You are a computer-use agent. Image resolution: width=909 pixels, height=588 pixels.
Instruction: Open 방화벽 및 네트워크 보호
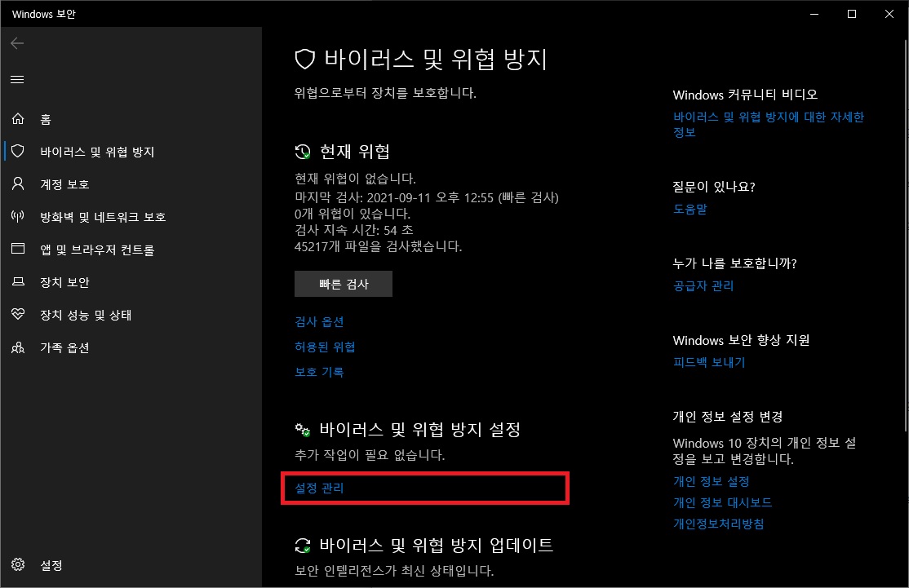point(103,217)
